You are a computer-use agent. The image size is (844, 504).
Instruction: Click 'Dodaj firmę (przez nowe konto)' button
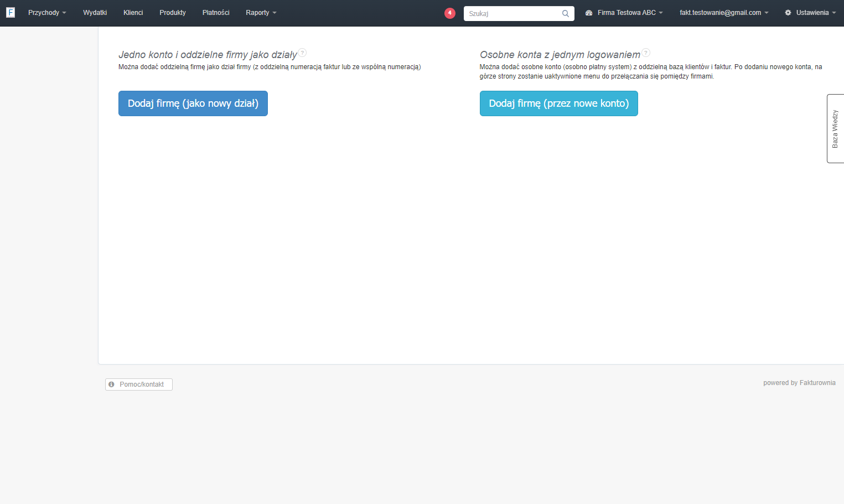559,103
